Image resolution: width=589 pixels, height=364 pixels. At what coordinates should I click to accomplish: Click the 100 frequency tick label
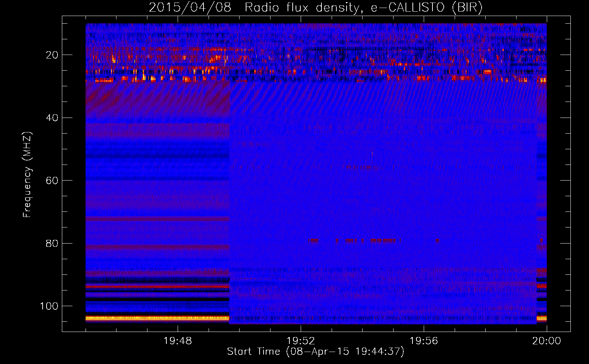point(50,306)
